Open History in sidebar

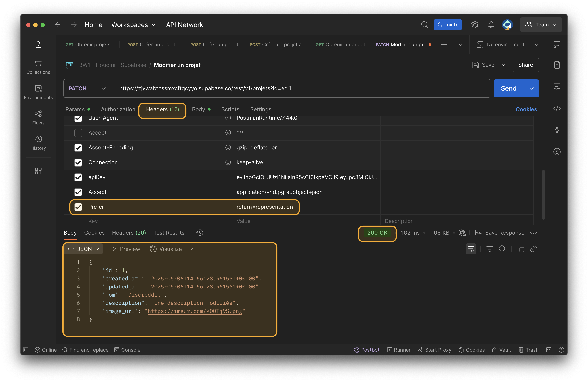coord(38,143)
